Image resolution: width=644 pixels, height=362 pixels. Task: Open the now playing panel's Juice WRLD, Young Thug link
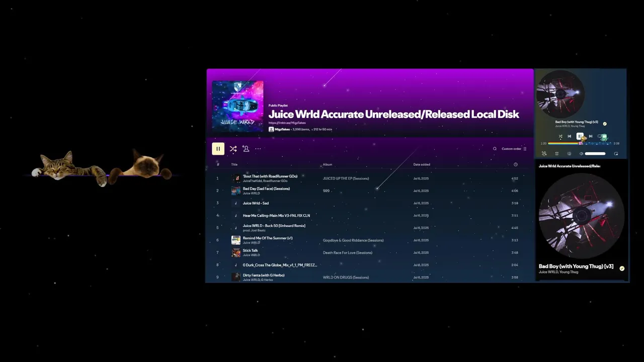click(558, 272)
